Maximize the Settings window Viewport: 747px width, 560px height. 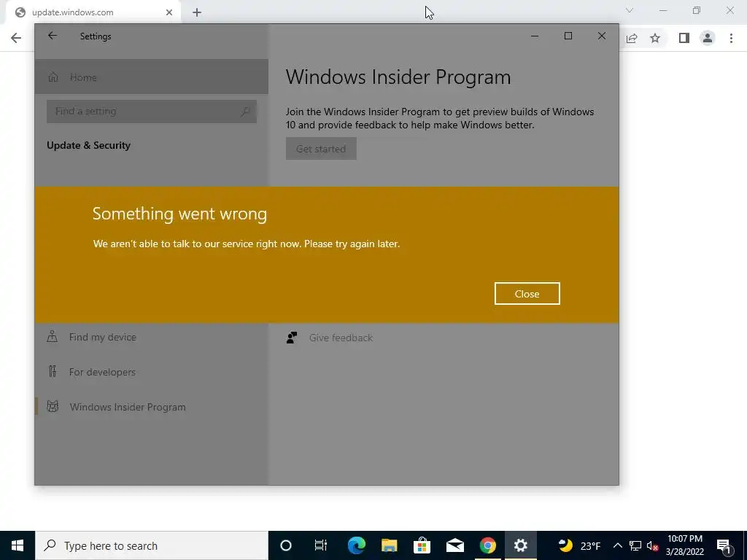(x=568, y=36)
